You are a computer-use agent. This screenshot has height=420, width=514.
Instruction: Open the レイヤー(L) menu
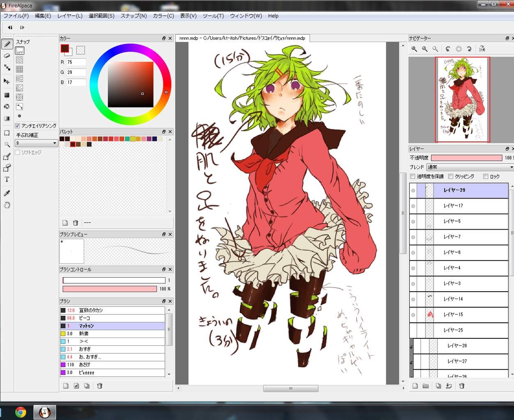(x=70, y=16)
